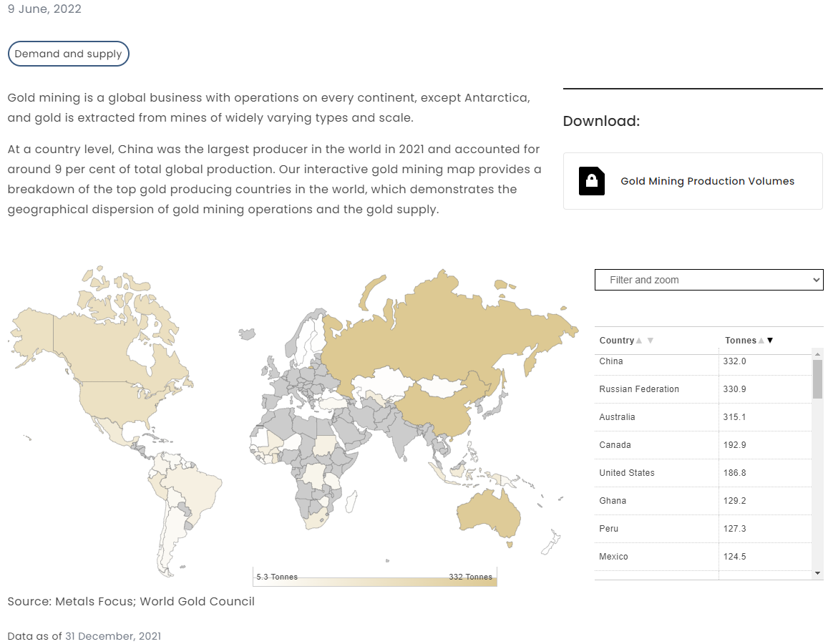Click the 332.0 tonnes value
This screenshot has height=644, width=828.
pos(734,361)
